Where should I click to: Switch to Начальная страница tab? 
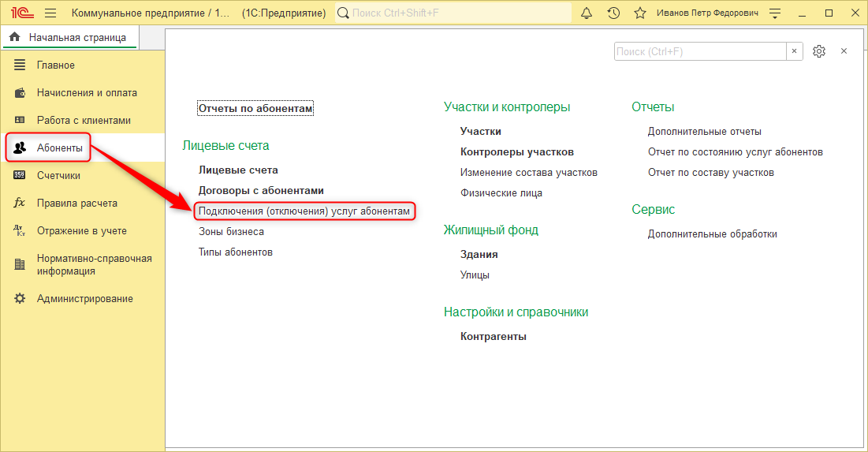point(69,37)
